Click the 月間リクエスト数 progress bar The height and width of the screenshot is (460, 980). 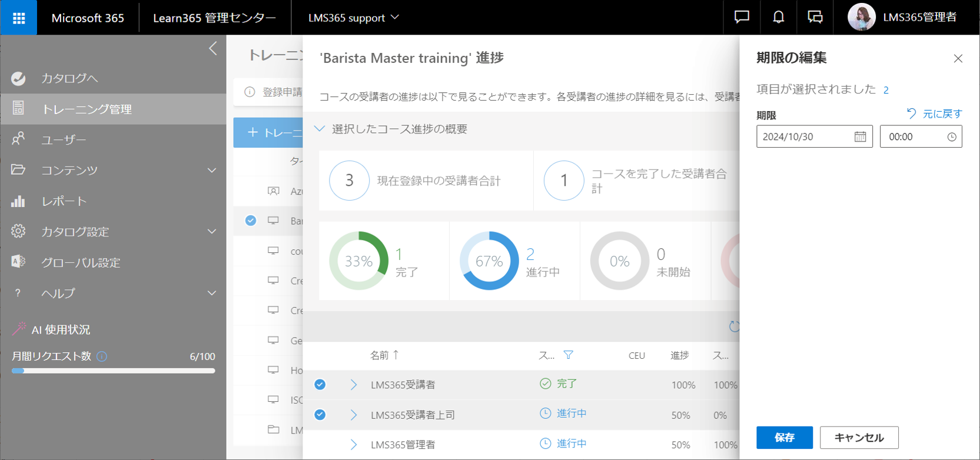click(113, 371)
